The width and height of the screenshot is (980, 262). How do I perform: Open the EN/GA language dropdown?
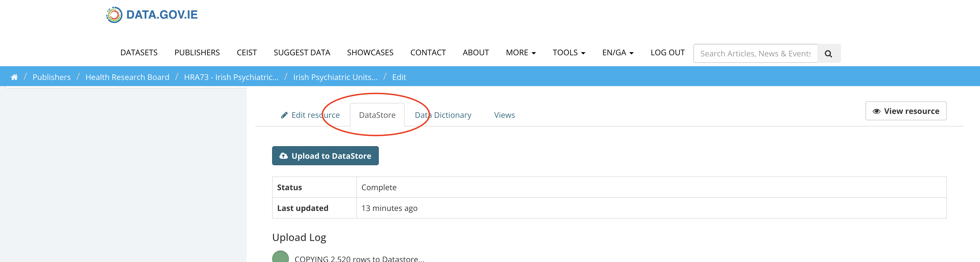tap(617, 53)
